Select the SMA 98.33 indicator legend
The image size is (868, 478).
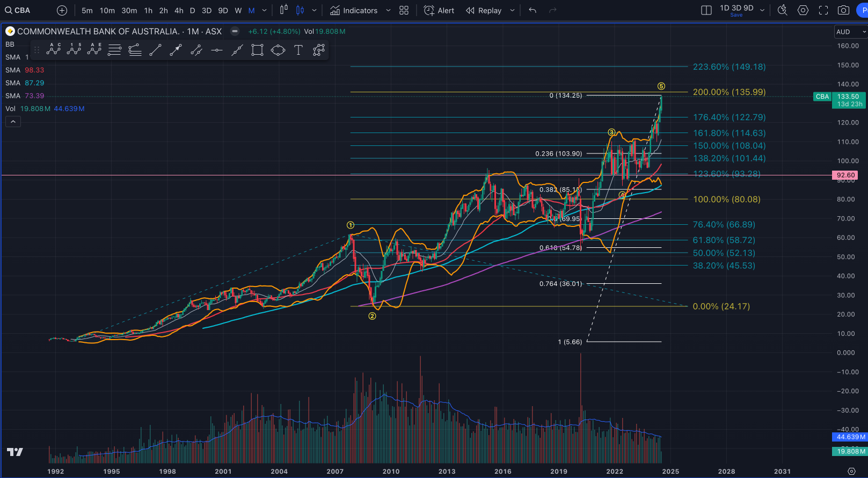pyautogui.click(x=25, y=70)
